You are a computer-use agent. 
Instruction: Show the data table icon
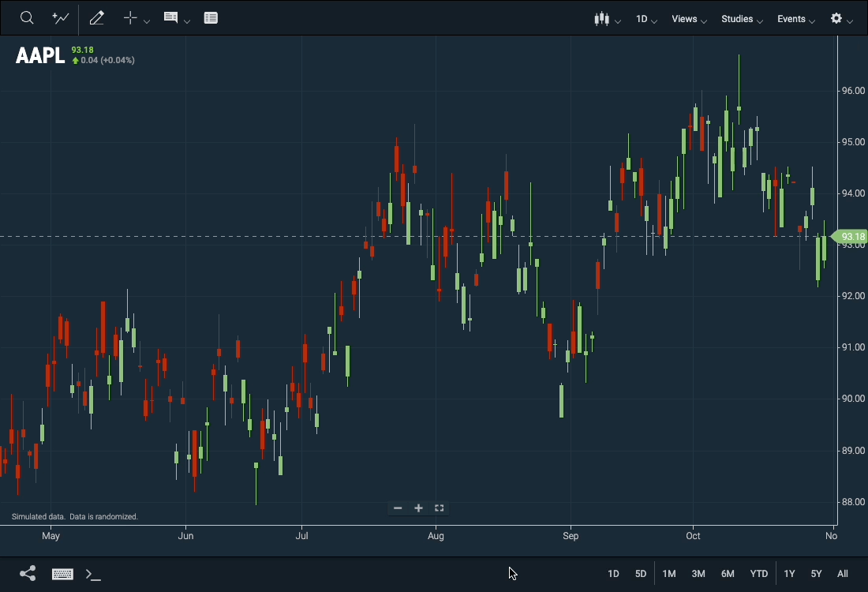(x=211, y=17)
